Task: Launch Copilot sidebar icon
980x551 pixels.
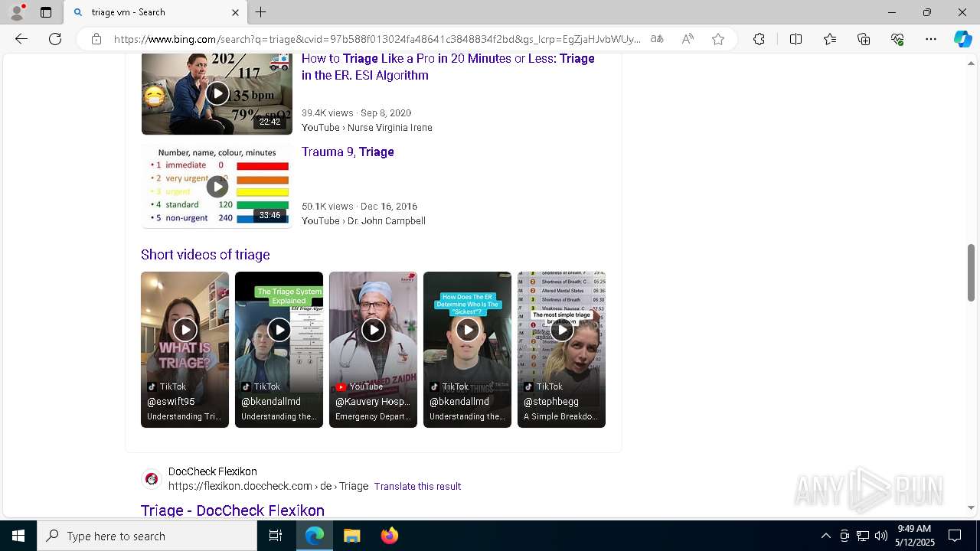Action: (x=962, y=39)
